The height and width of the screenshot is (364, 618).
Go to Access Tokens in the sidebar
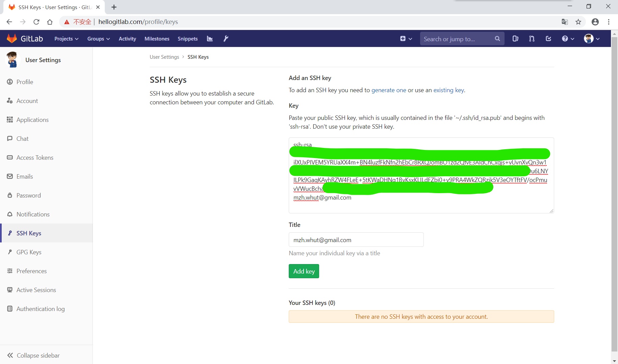click(46, 157)
